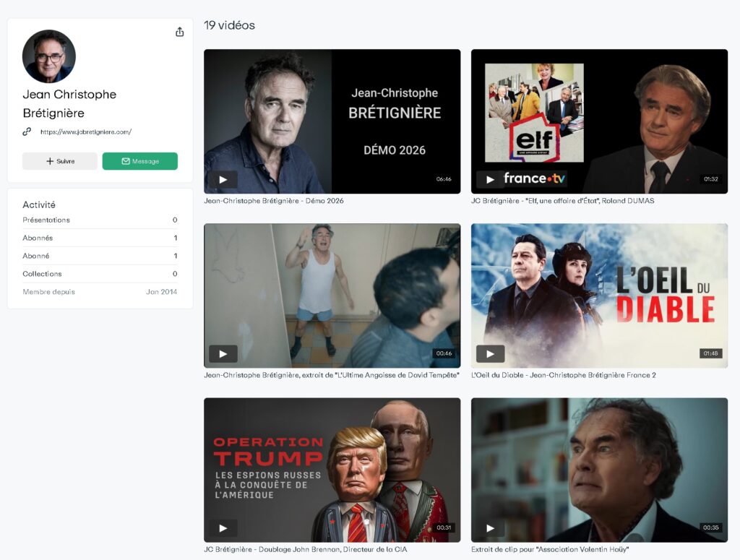This screenshot has height=560, width=740.
Task: Click the Démo 2026 video title text
Action: click(x=274, y=201)
